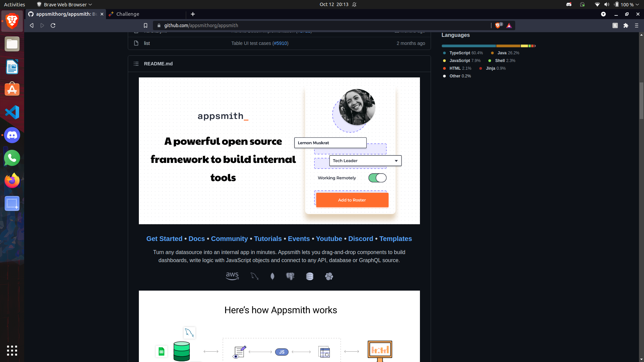Viewport: 644px width, 362px height.
Task: Click the Lemon Muskrat name field
Action: (330, 143)
